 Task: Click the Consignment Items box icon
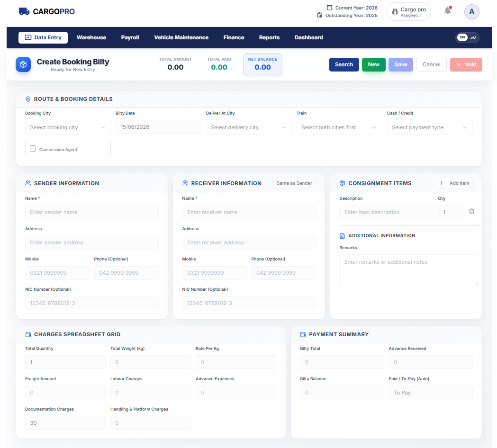pyautogui.click(x=342, y=183)
